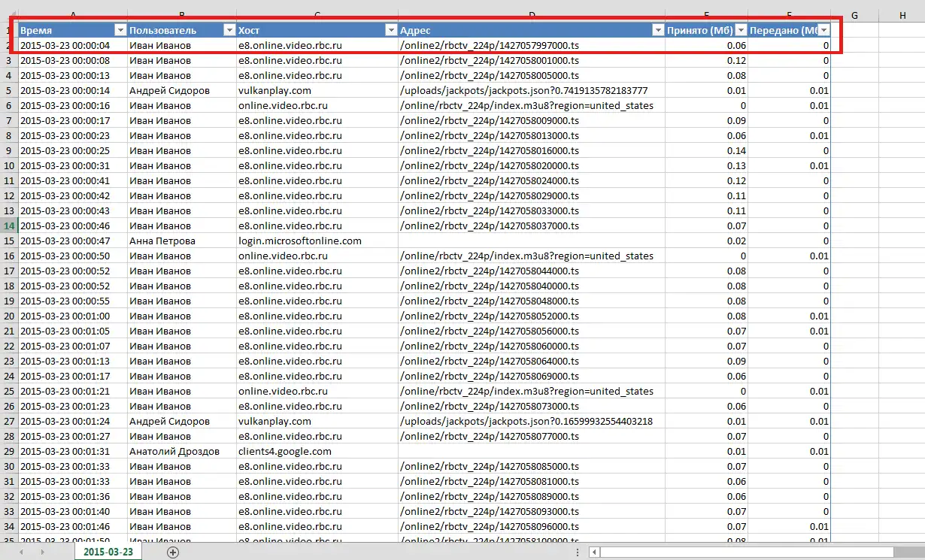The width and height of the screenshot is (925, 560).
Task: Click the horizontal scrollbar left arrow
Action: pyautogui.click(x=594, y=552)
